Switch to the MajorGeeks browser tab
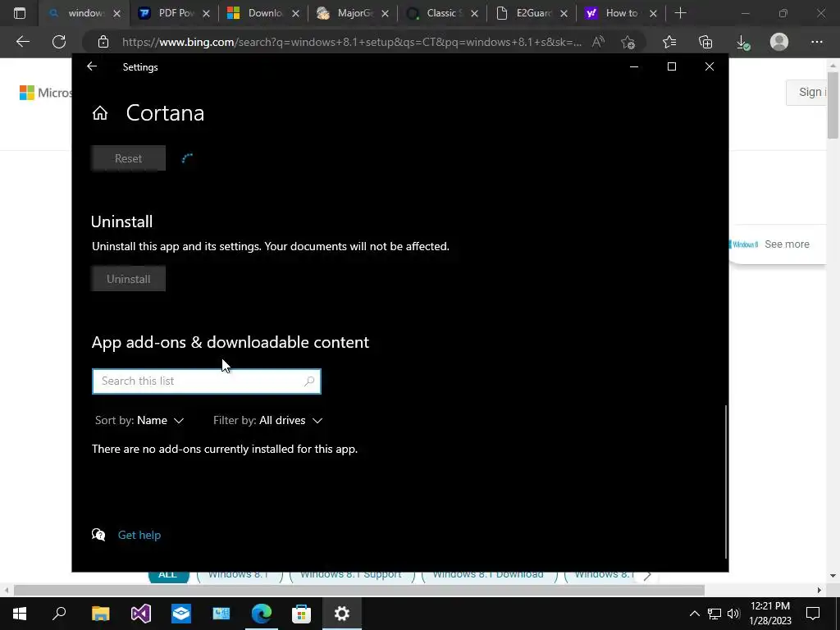The width and height of the screenshot is (840, 630). coord(353,13)
